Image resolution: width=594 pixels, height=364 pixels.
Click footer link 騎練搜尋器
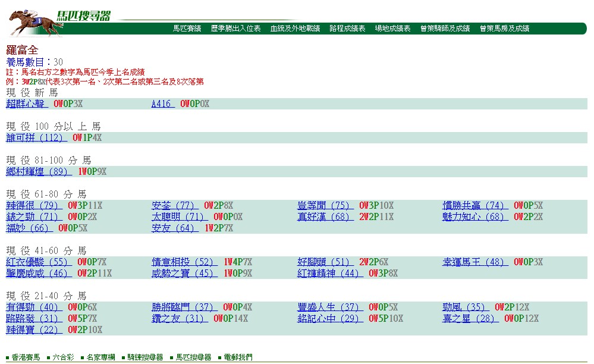(145, 357)
